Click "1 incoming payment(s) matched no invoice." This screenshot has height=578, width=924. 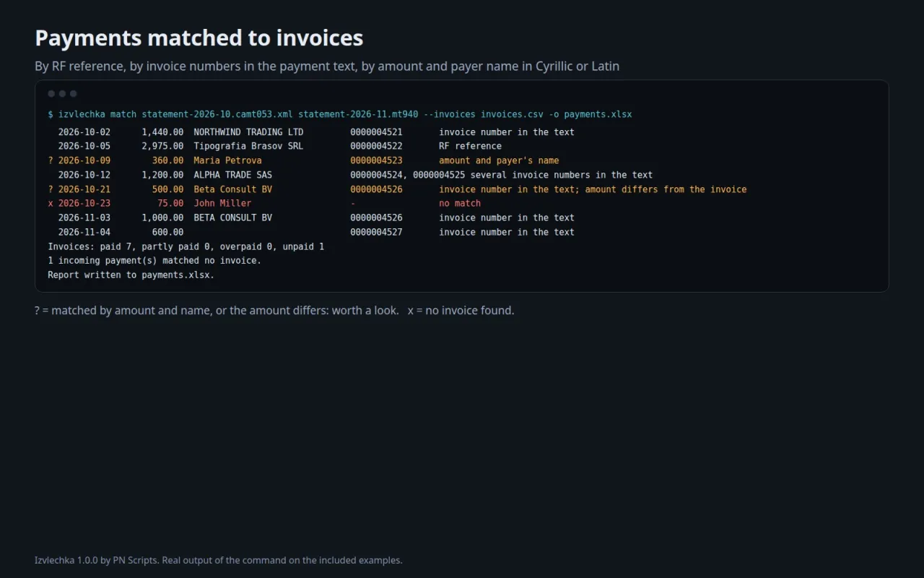point(154,260)
